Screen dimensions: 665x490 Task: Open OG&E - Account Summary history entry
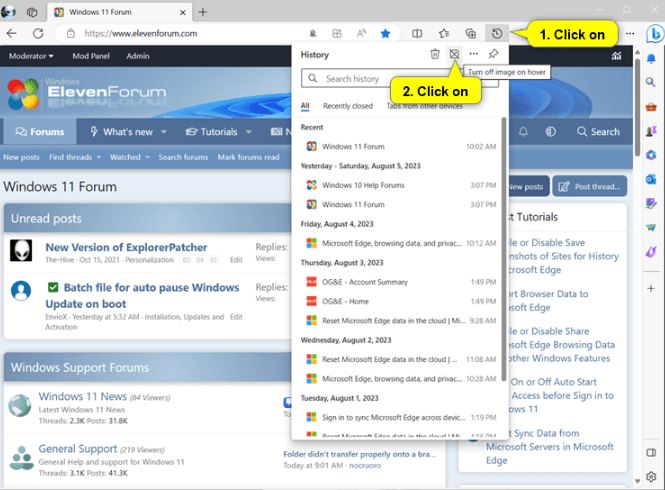400,282
